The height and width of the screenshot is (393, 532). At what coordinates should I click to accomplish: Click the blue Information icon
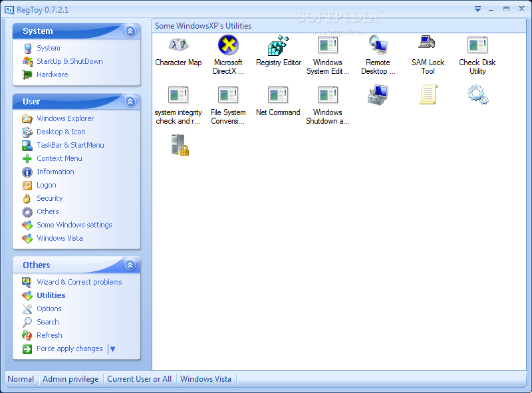coord(27,172)
